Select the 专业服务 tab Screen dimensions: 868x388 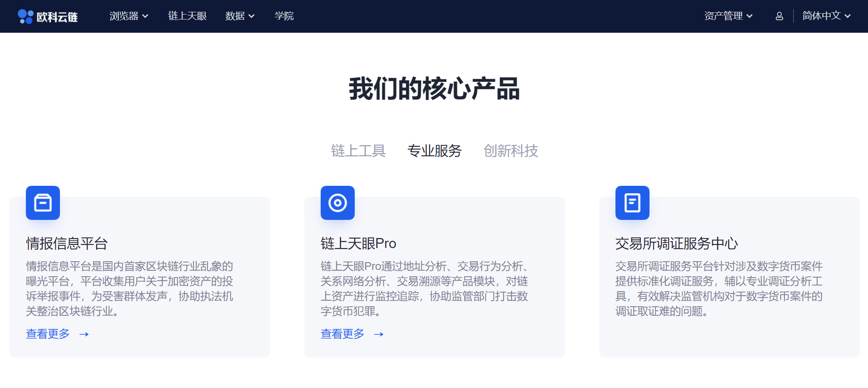tap(435, 151)
